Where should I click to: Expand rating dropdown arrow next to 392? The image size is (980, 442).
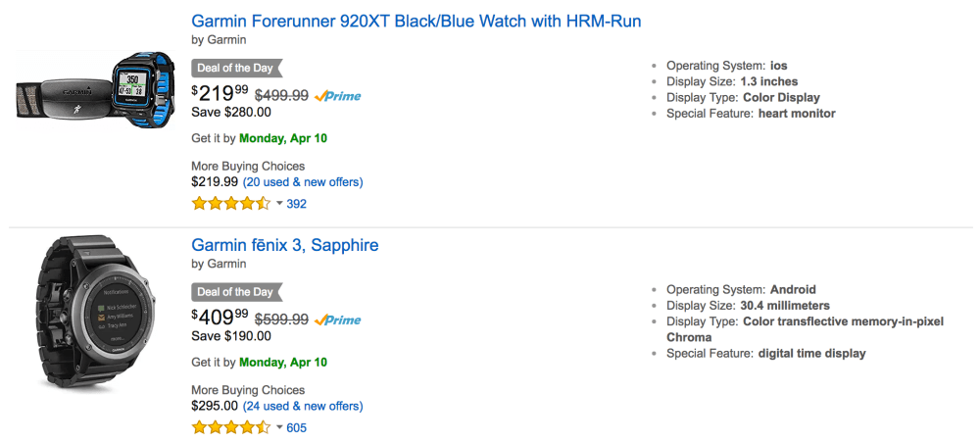(278, 204)
